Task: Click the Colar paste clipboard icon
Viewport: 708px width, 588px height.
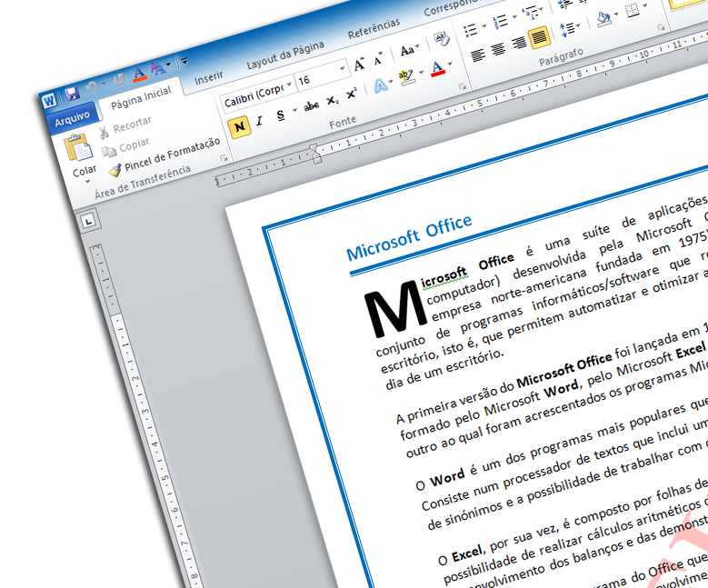Action: click(x=81, y=148)
